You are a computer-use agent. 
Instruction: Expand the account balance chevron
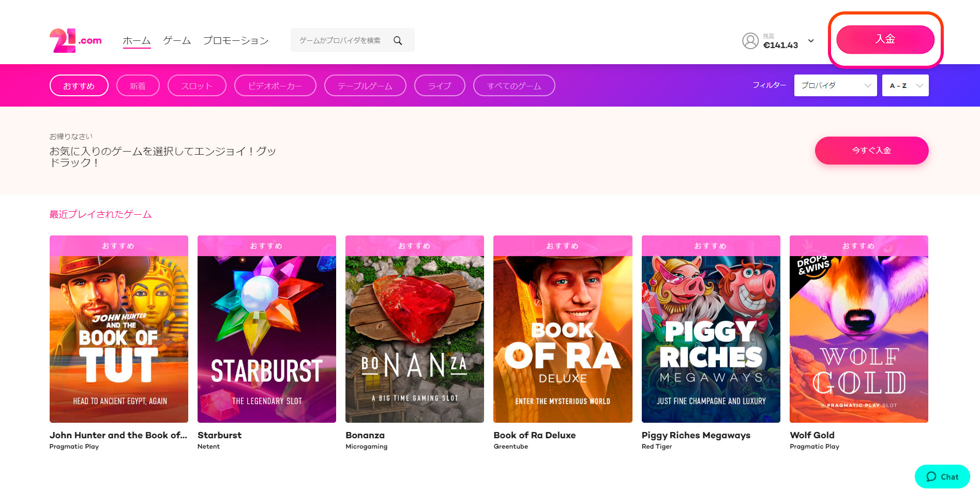point(811,41)
